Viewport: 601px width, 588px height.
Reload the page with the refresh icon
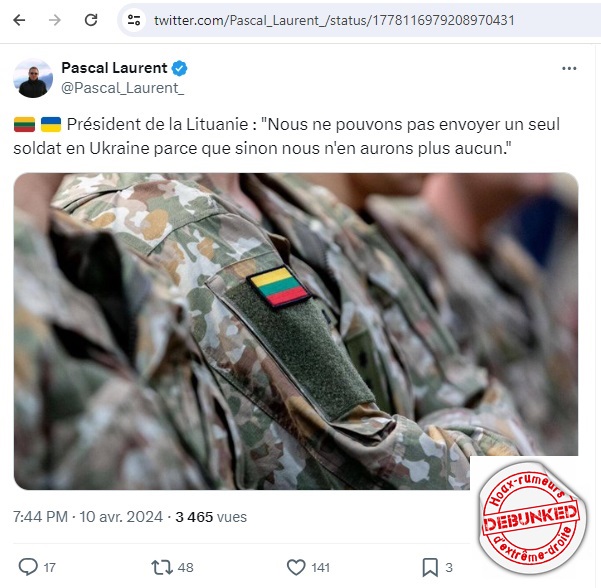(x=91, y=20)
